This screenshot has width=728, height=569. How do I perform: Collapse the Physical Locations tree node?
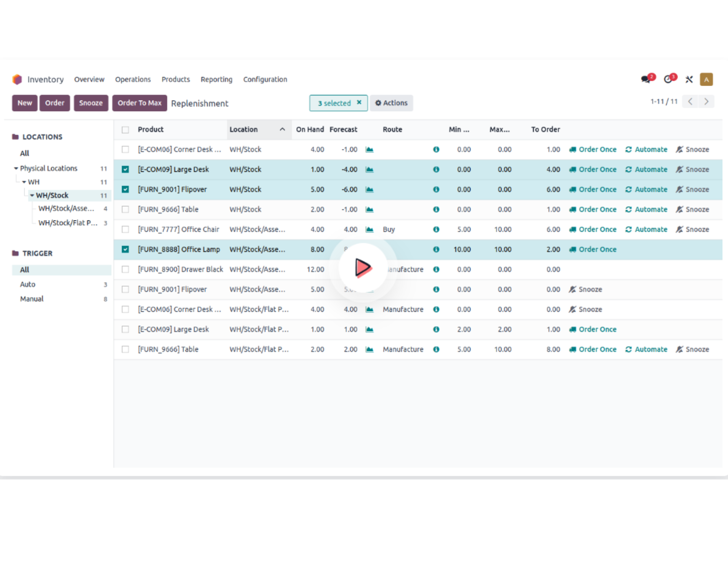pos(16,168)
